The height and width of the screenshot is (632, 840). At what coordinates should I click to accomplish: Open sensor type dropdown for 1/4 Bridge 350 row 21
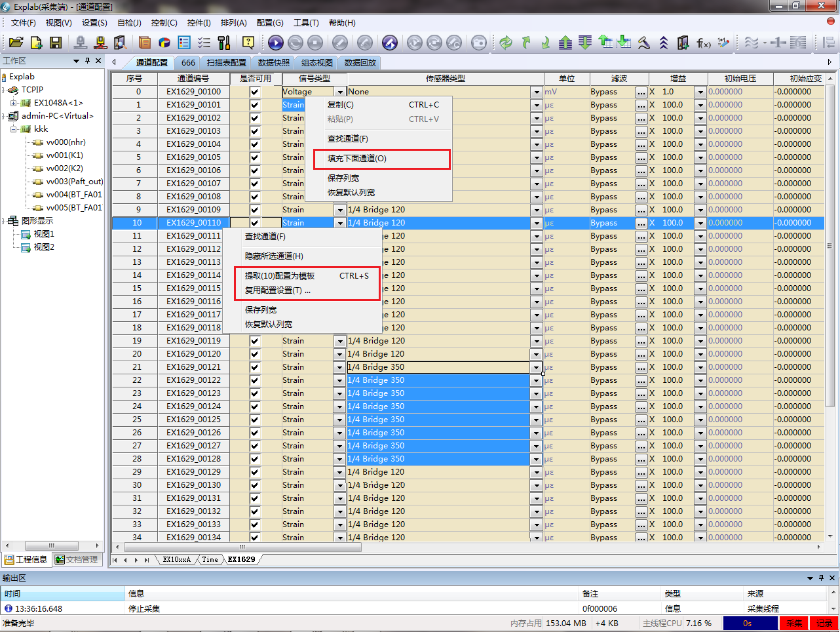537,367
